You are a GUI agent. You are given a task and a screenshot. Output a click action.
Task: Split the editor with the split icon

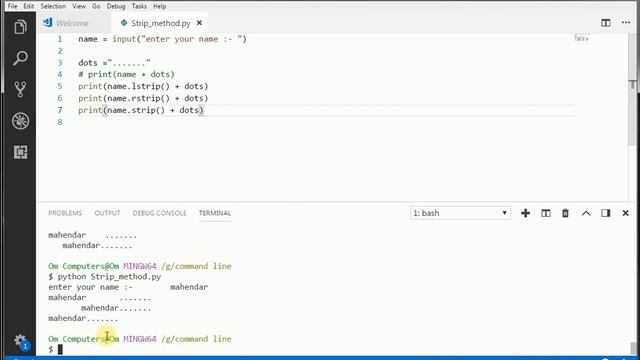[606, 23]
